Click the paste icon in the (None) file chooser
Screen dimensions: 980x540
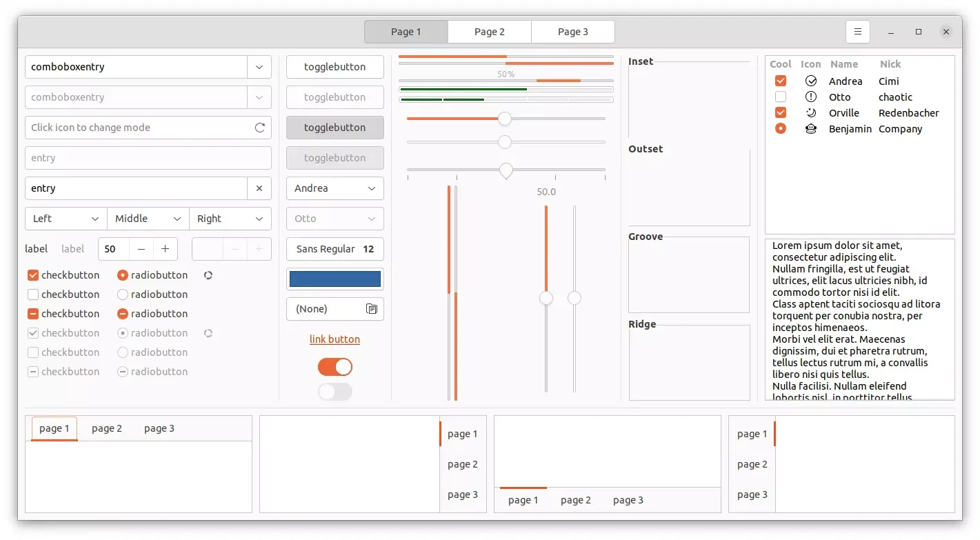372,309
